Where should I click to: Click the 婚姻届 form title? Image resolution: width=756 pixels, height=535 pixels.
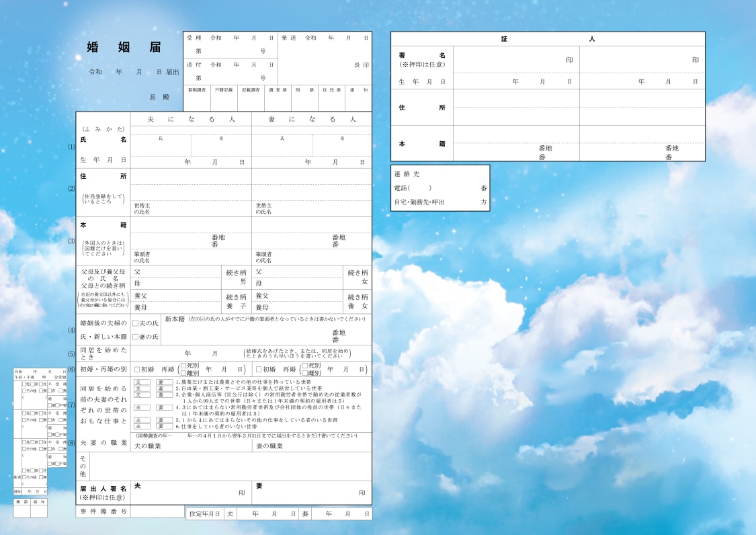[124, 47]
